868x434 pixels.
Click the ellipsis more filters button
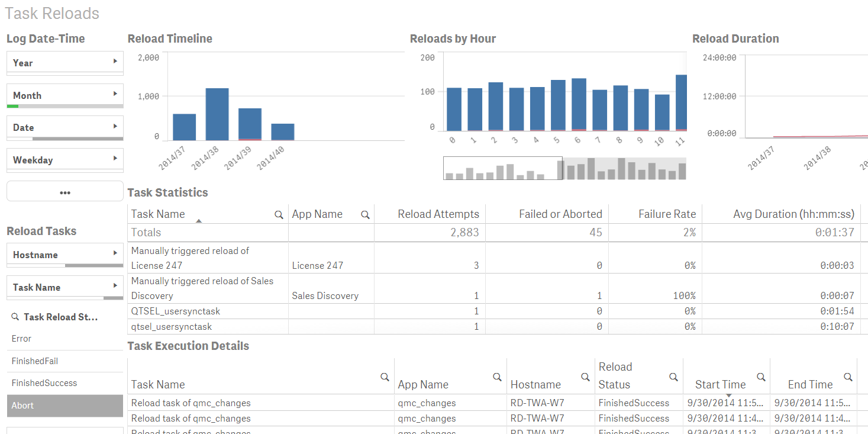click(65, 192)
